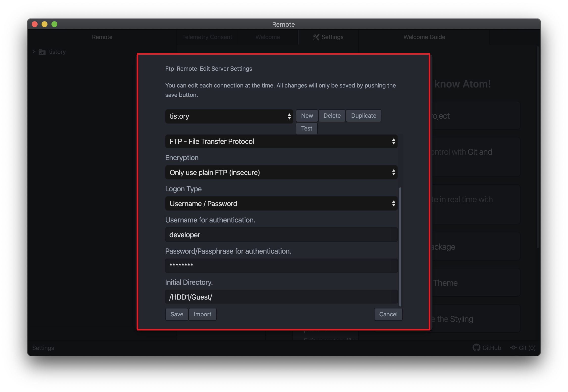This screenshot has height=392, width=568.
Task: Save the server settings
Action: (177, 314)
